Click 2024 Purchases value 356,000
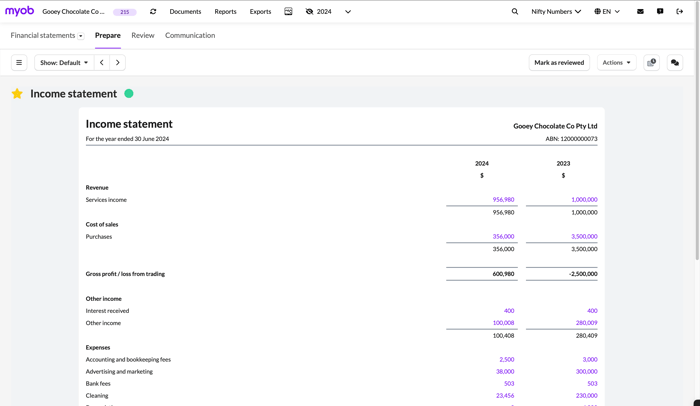700x406 pixels. tap(503, 236)
